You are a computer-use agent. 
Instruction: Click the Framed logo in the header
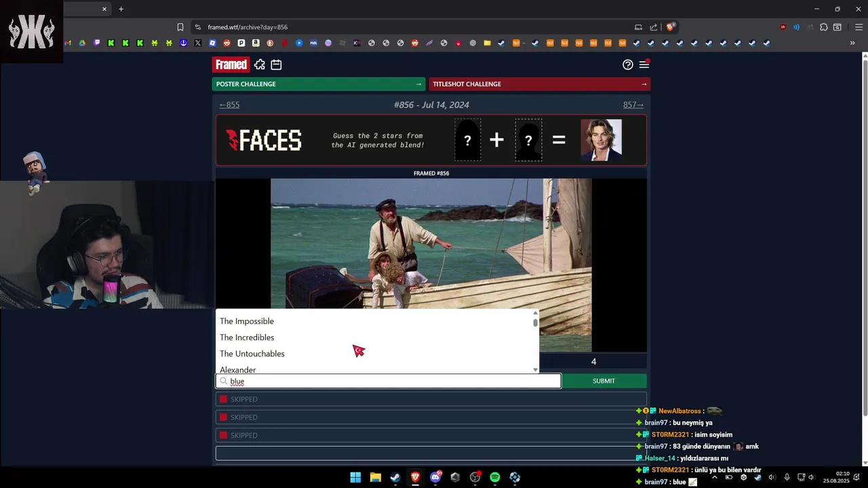pyautogui.click(x=231, y=64)
